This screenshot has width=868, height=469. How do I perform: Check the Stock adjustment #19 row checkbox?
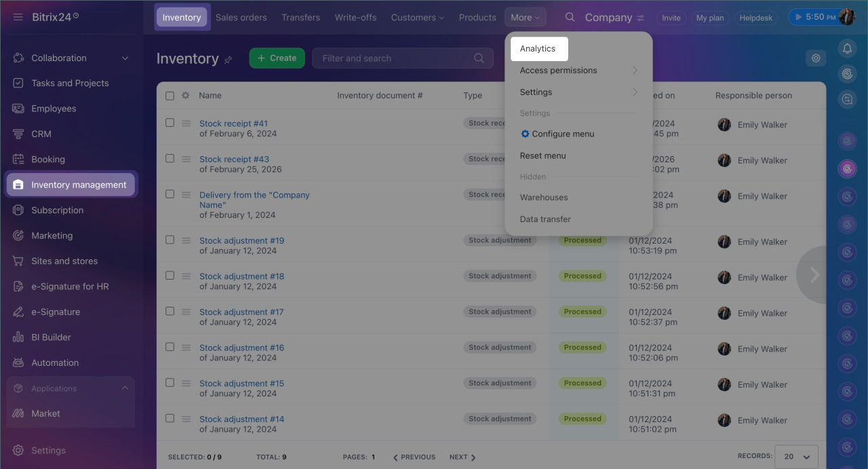coord(170,240)
